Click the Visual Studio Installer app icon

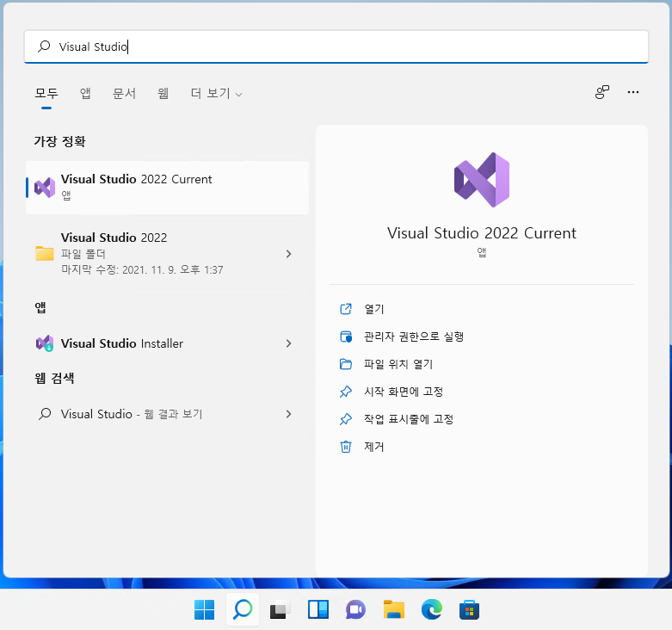[x=45, y=343]
